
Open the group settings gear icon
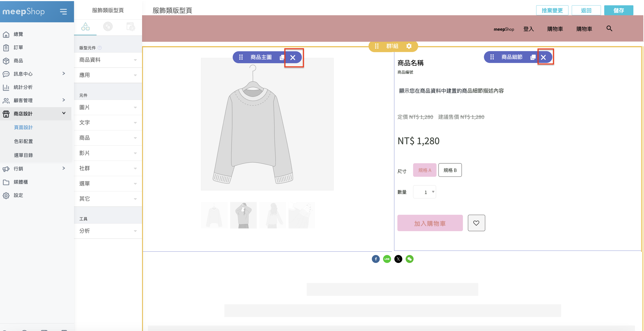click(x=409, y=46)
